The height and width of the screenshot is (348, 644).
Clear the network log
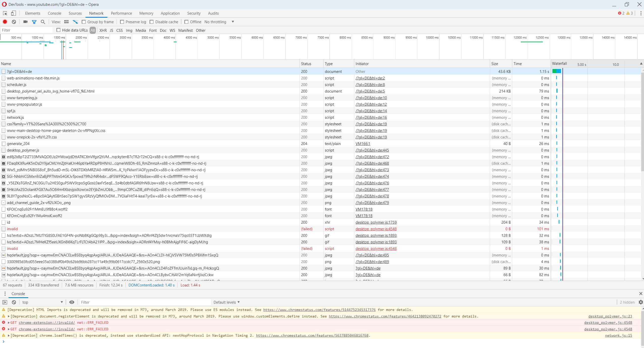pyautogui.click(x=14, y=22)
